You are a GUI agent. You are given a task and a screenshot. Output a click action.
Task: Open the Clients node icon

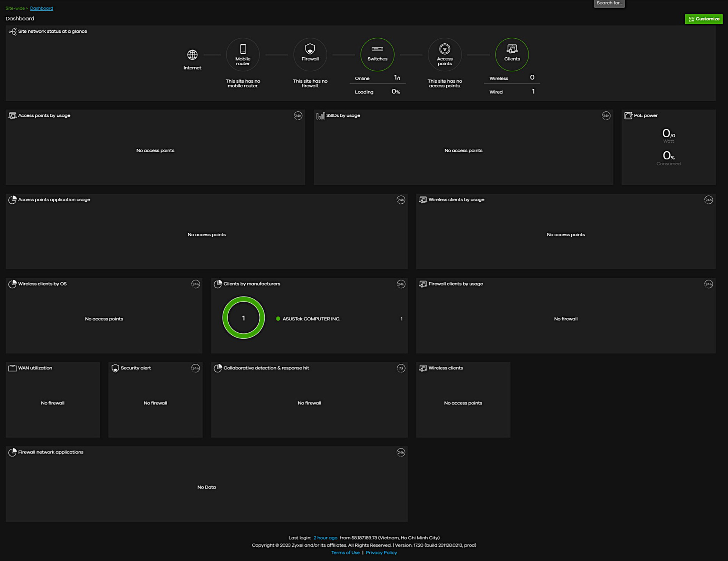[512, 54]
